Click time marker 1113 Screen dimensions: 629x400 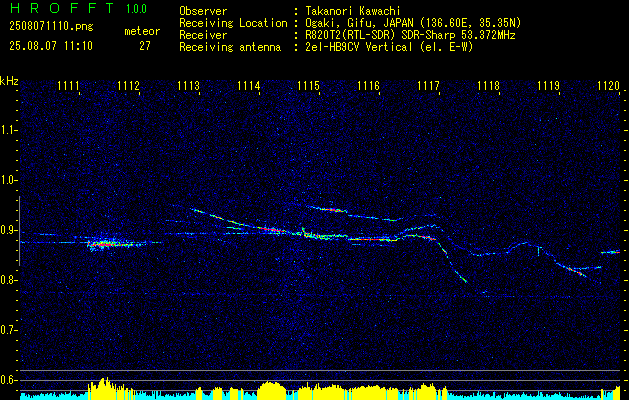[189, 85]
